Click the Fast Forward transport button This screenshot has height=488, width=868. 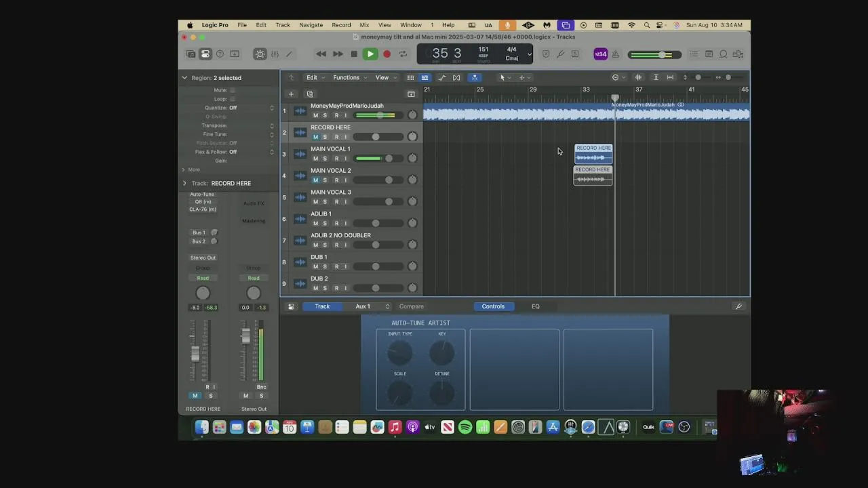tap(337, 54)
